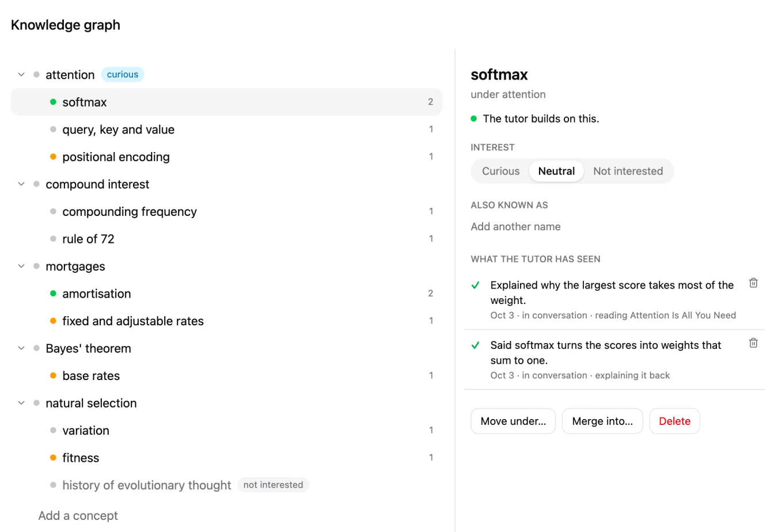Delete the 'Explained why the largest score' observation
774x532 pixels.
tap(753, 283)
